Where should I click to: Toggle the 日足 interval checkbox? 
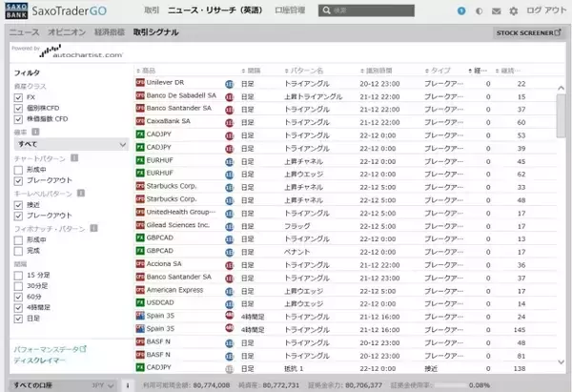coord(19,320)
